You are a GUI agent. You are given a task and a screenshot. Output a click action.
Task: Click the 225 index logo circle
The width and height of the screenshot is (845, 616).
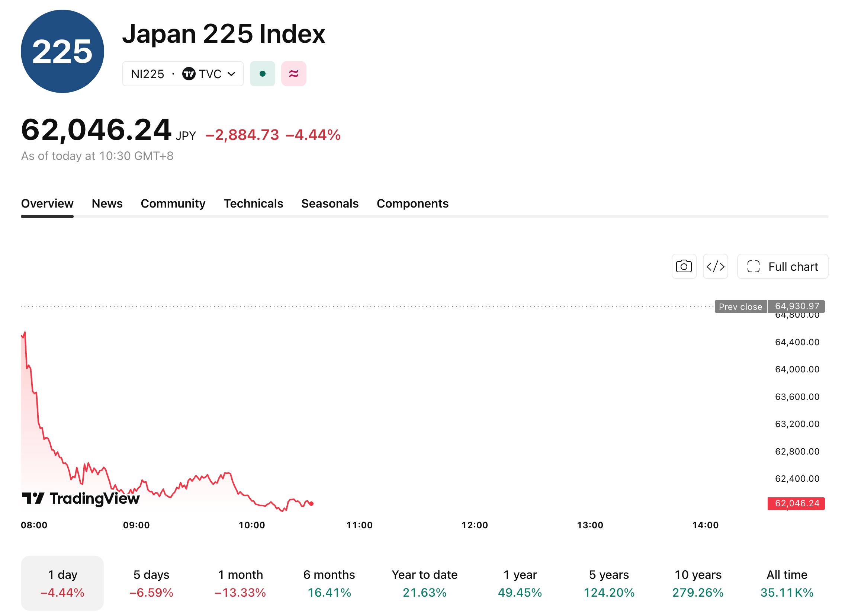62,51
